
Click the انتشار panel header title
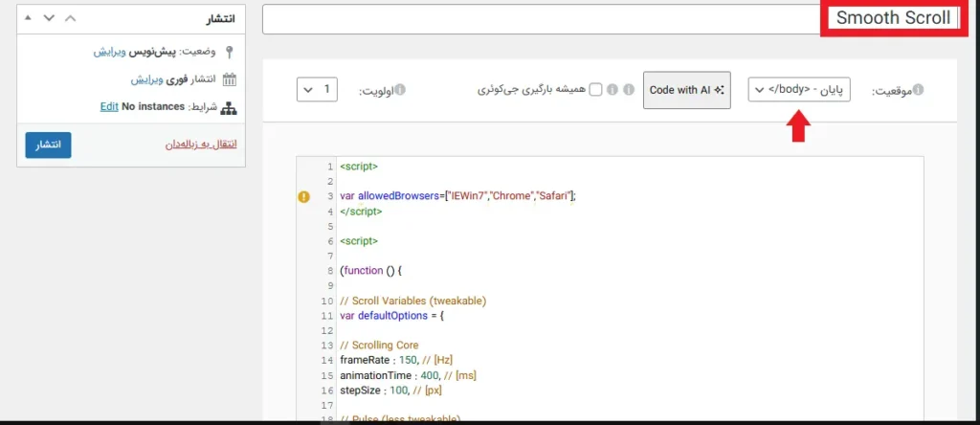click(221, 18)
